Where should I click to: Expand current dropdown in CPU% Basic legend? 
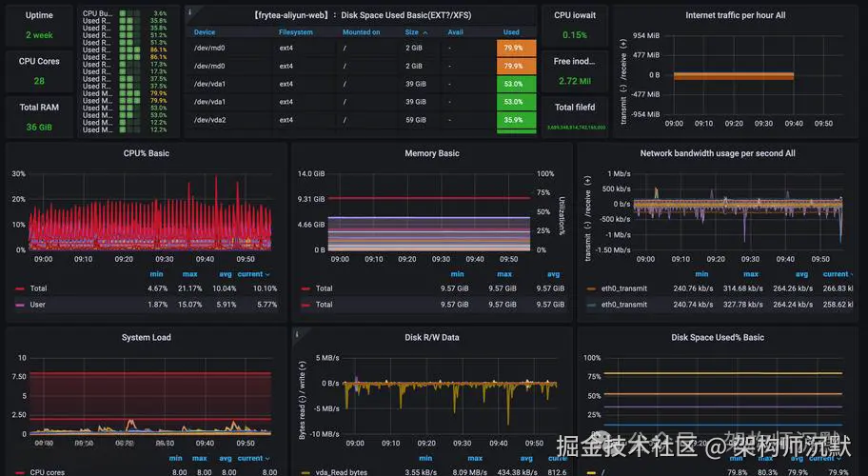click(253, 274)
